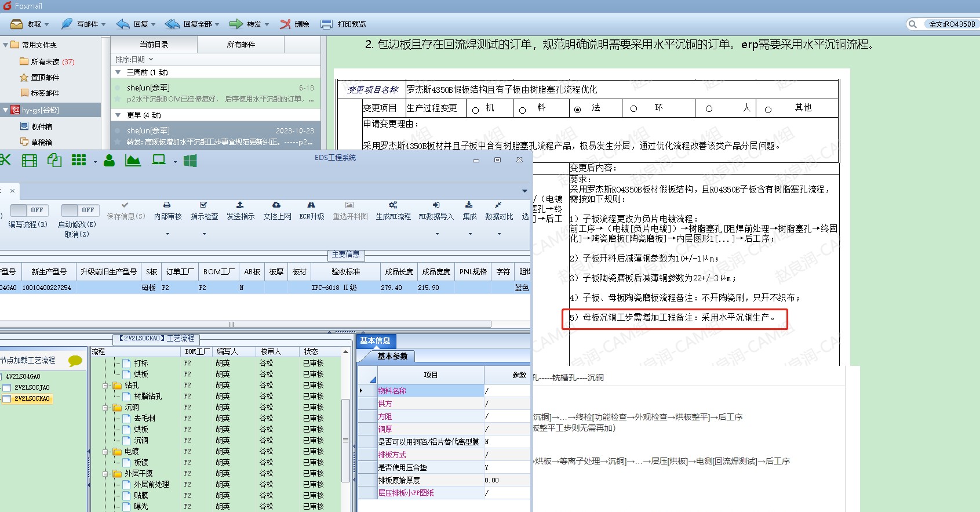Select the 树脂钻孔 process step

[x=148, y=397]
